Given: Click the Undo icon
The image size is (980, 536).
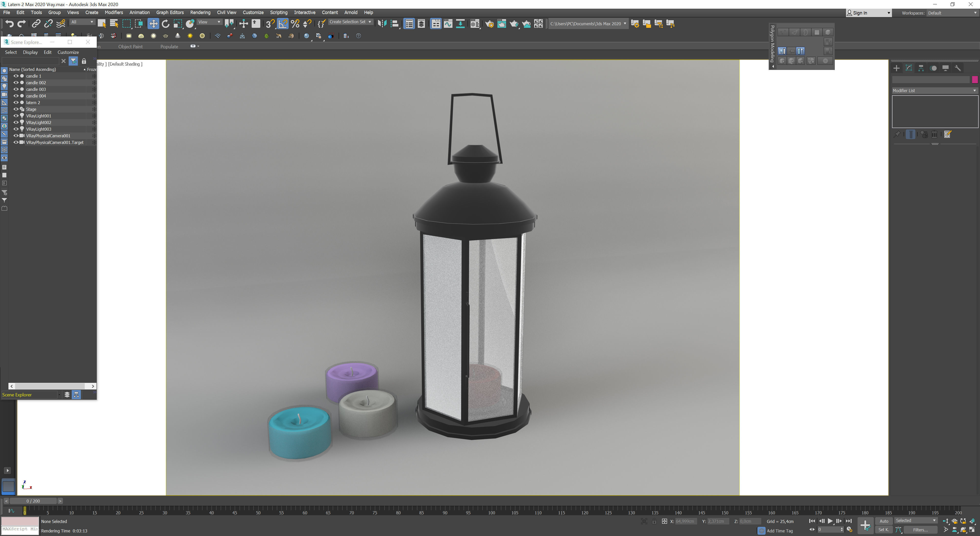Looking at the screenshot, I should 10,23.
